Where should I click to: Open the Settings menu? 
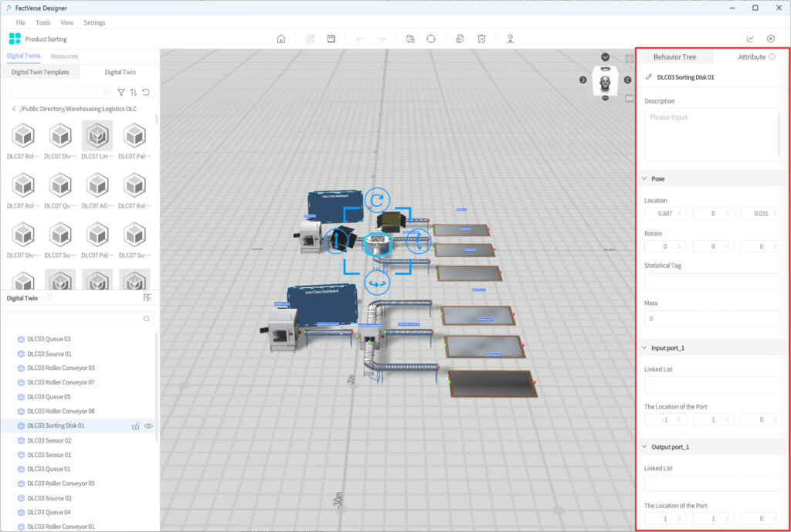(x=94, y=22)
